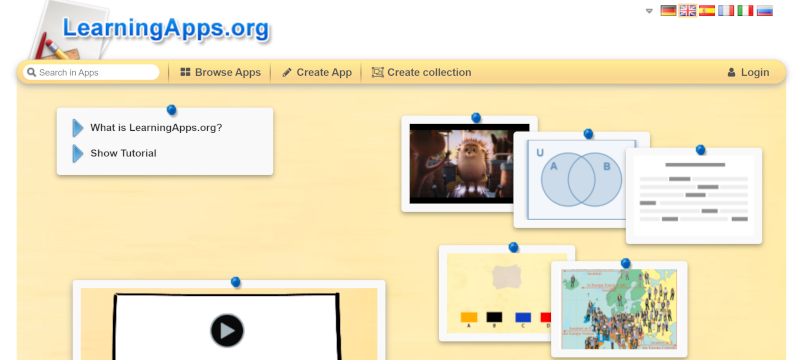Select the German flag language icon
The image size is (800, 360).
click(668, 10)
